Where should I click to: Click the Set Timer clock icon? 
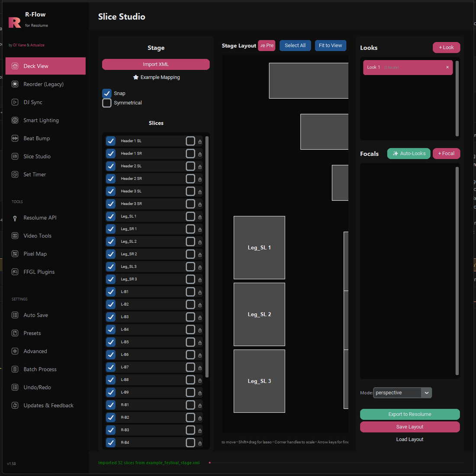(15, 174)
